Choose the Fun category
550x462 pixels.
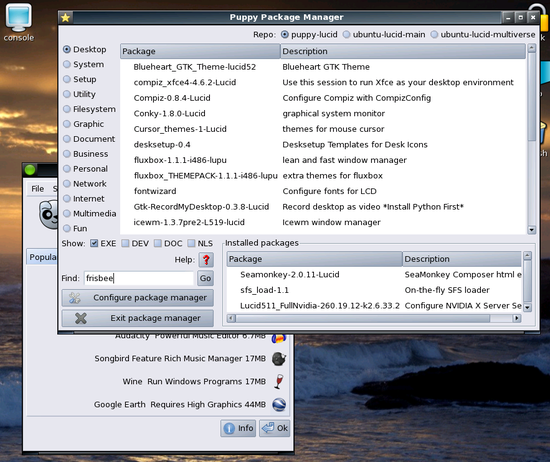click(x=75, y=228)
